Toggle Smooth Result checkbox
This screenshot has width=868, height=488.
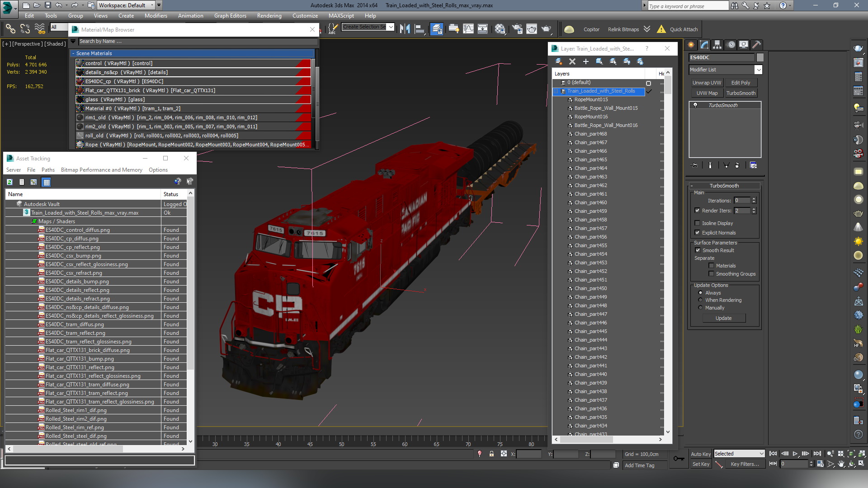pyautogui.click(x=698, y=250)
